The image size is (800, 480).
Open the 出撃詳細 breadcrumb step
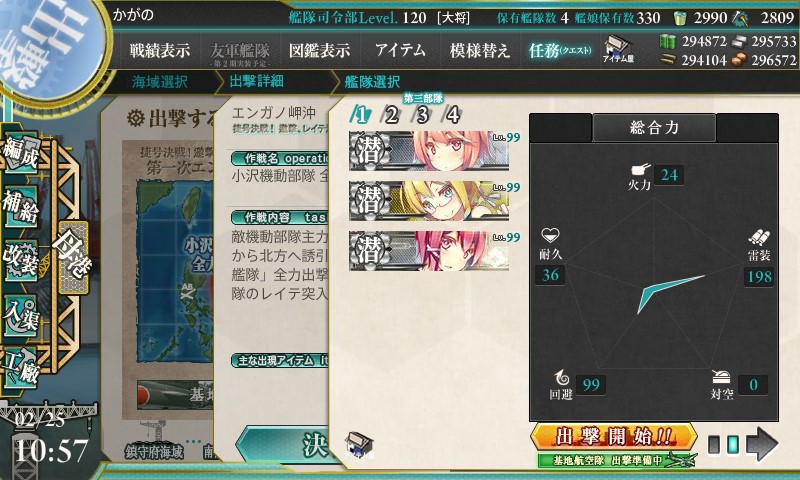pyautogui.click(x=256, y=81)
